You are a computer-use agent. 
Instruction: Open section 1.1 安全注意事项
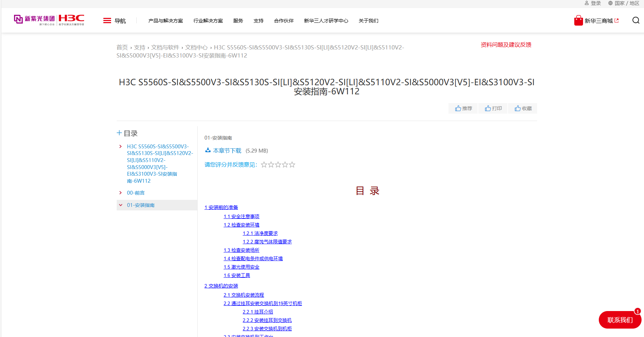click(241, 217)
